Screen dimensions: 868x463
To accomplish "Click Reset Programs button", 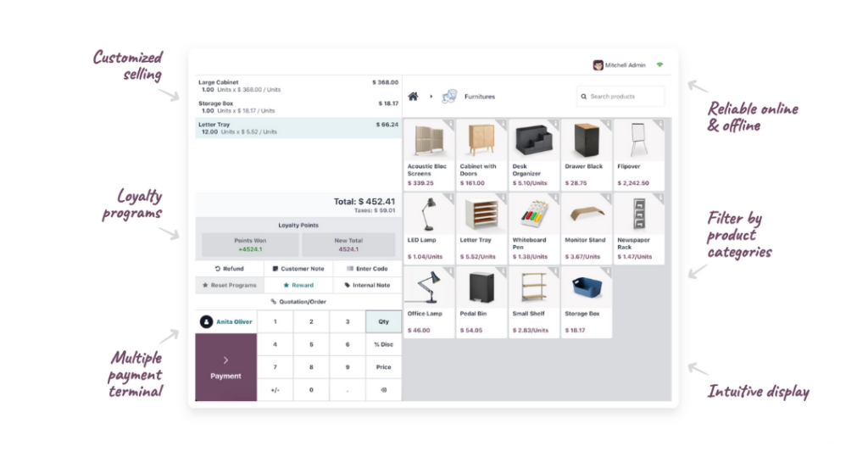I will tap(229, 285).
